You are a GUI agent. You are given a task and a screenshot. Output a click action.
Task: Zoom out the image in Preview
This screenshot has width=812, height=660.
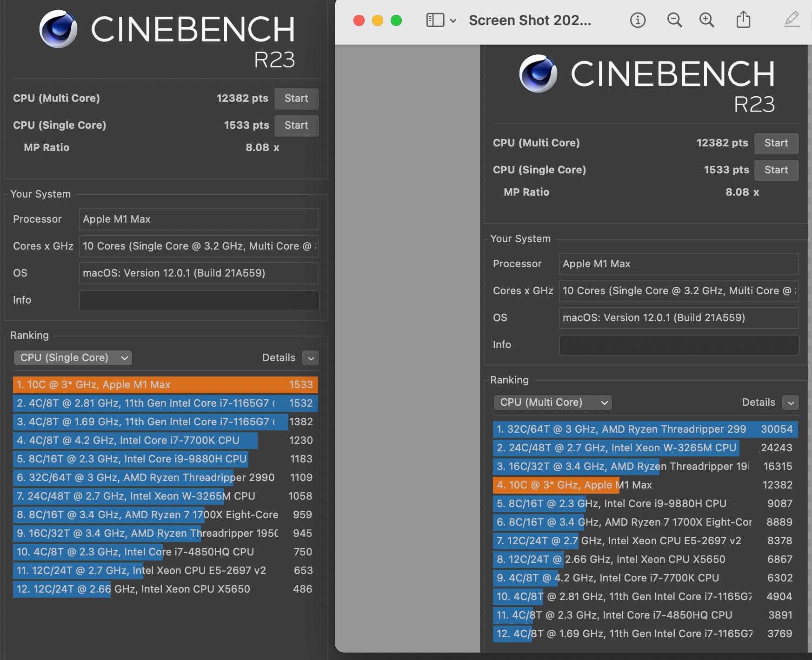(x=674, y=20)
